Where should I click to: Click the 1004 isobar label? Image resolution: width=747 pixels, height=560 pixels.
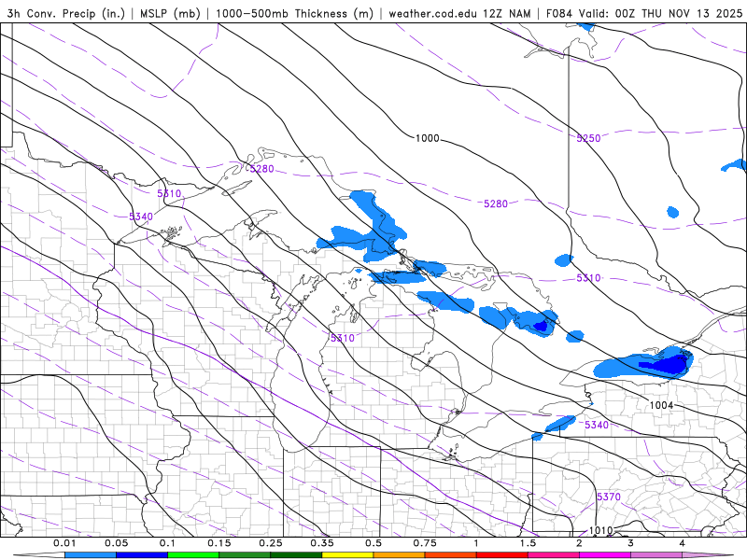coord(661,405)
